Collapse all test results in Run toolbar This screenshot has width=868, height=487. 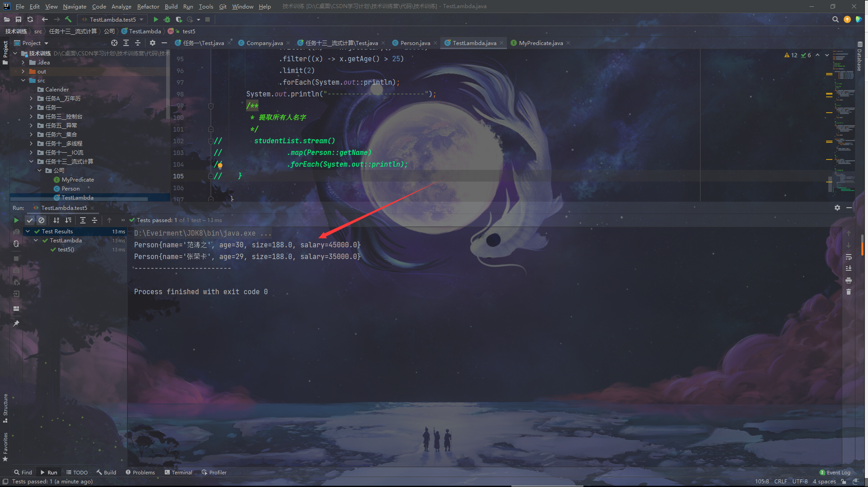pyautogui.click(x=95, y=220)
